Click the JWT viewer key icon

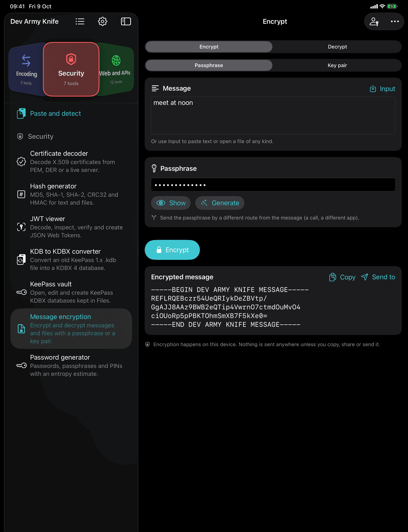pyautogui.click(x=21, y=227)
